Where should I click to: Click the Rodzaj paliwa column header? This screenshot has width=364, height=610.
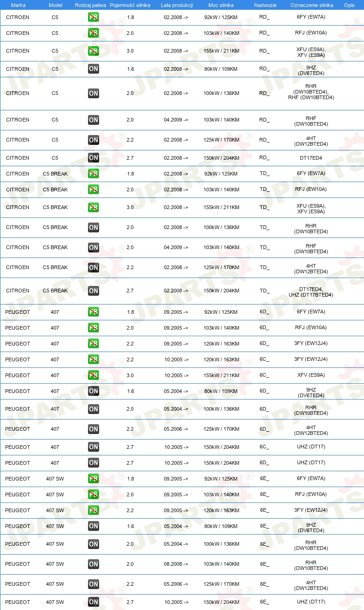(91, 5)
